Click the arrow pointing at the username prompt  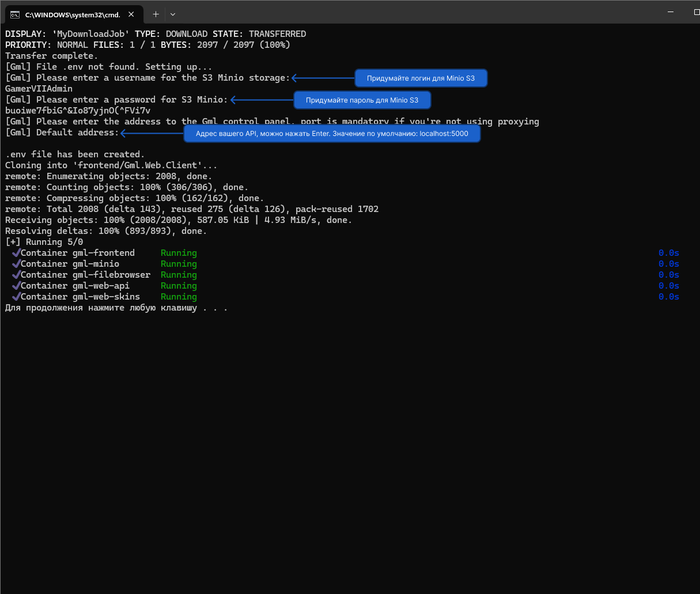point(323,78)
